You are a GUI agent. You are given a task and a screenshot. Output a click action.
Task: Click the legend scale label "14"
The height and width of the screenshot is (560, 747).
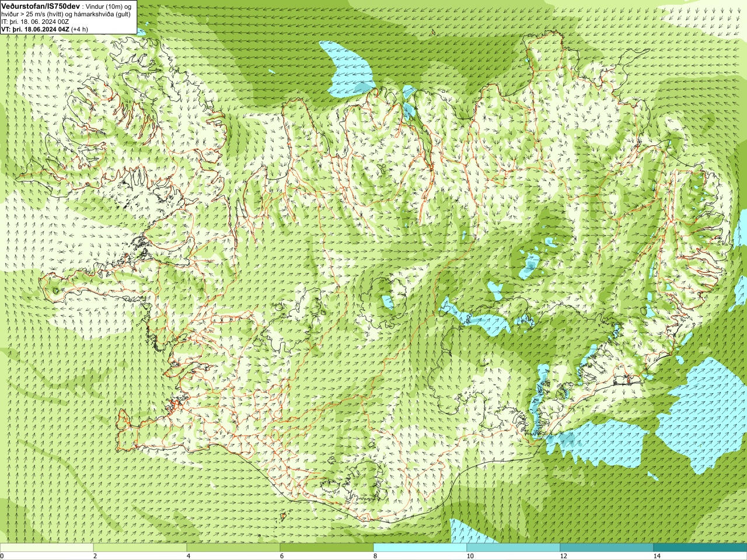657,556
